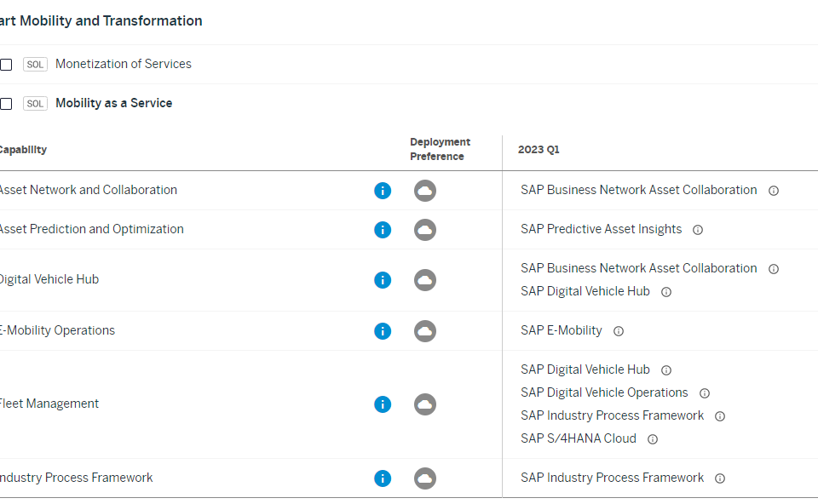The width and height of the screenshot is (818, 504).
Task: Select the Industry Process Framework capability name
Action: (76, 478)
